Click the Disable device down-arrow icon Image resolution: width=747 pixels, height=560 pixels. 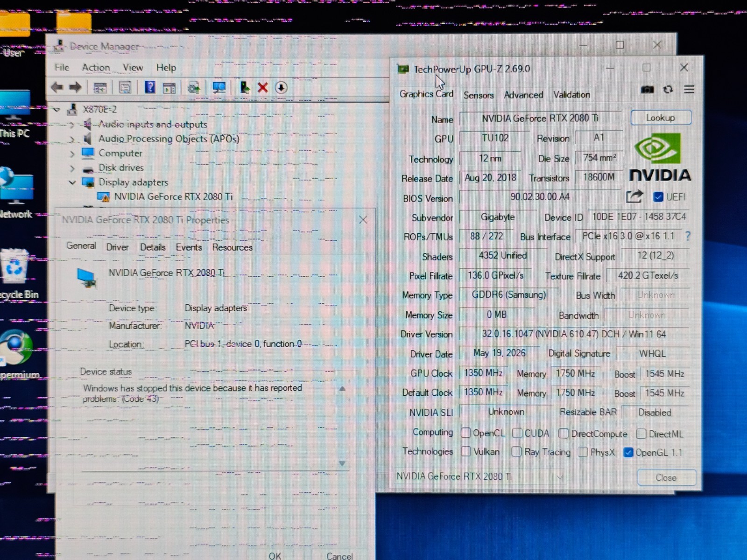tap(281, 88)
